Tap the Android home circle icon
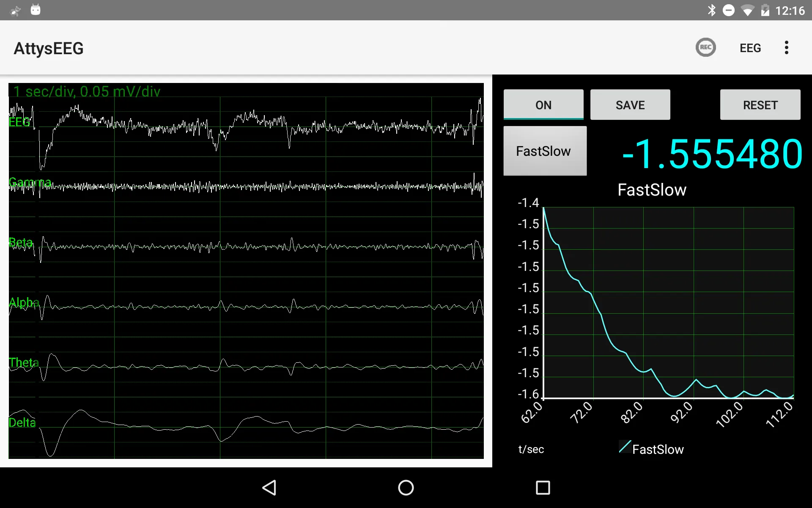Screen dimensions: 812x508 (406, 488)
